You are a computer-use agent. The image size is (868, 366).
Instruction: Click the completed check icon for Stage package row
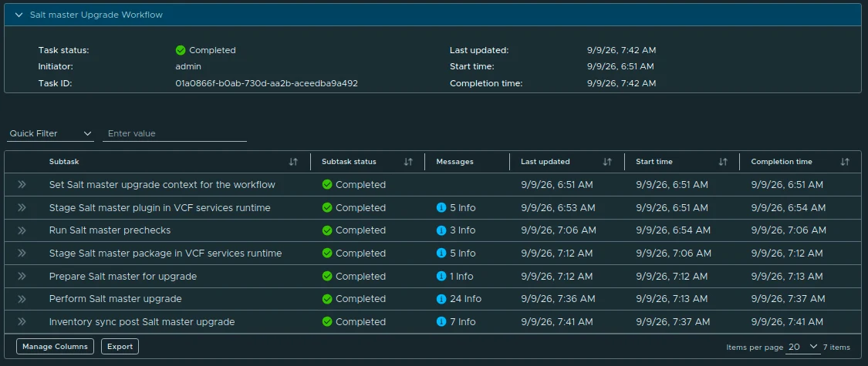(x=327, y=254)
